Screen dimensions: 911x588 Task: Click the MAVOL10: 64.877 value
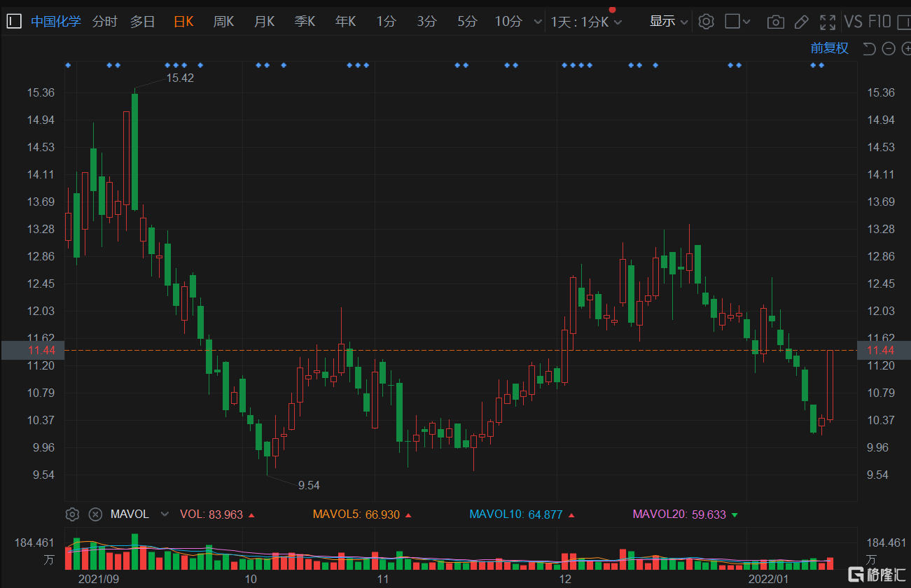click(x=516, y=514)
